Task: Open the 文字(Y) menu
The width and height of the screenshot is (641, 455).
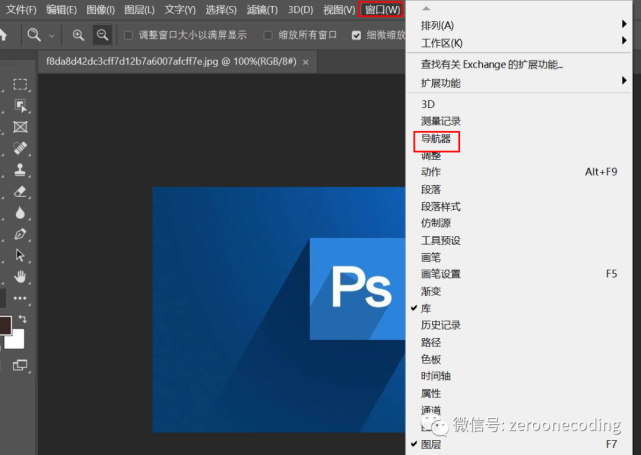Action: point(180,10)
